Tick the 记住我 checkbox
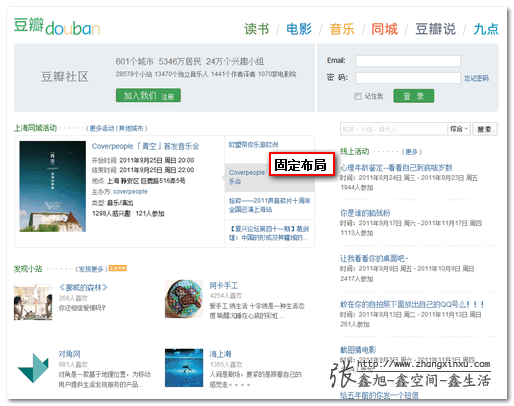514x406 pixels. [x=358, y=96]
